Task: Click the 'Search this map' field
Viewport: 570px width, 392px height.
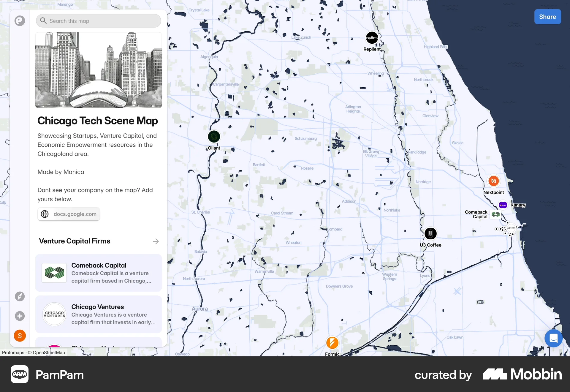Action: coord(98,21)
